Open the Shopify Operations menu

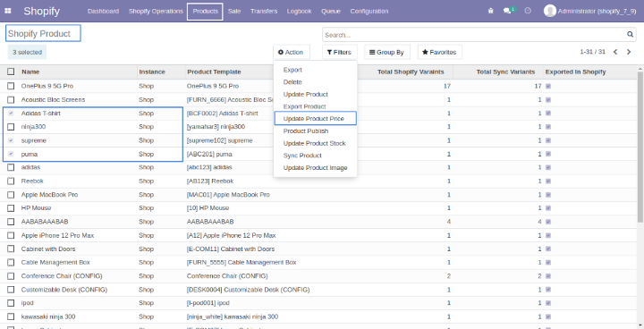pyautogui.click(x=156, y=11)
